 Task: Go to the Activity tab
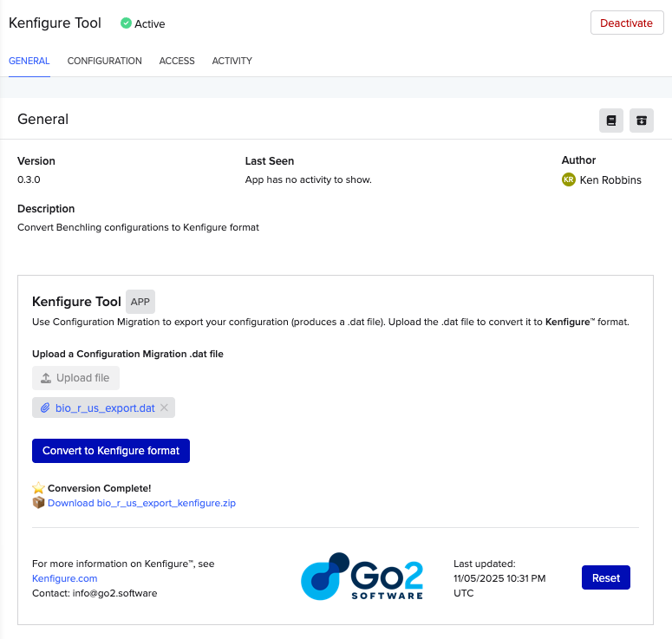[x=232, y=62]
